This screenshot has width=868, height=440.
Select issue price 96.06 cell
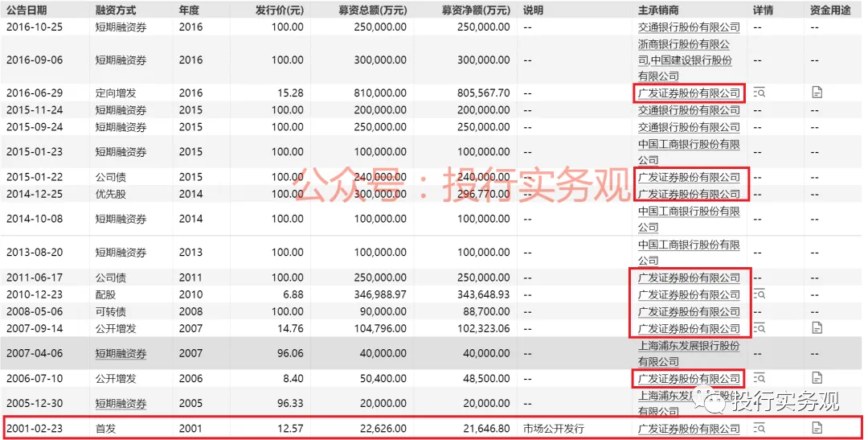point(290,354)
